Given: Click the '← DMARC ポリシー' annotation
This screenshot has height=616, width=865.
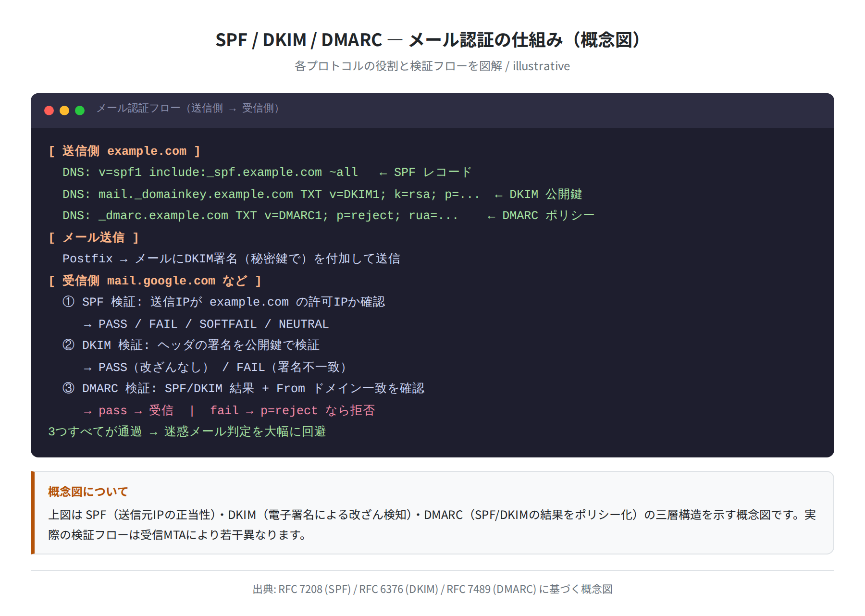Looking at the screenshot, I should tap(541, 215).
